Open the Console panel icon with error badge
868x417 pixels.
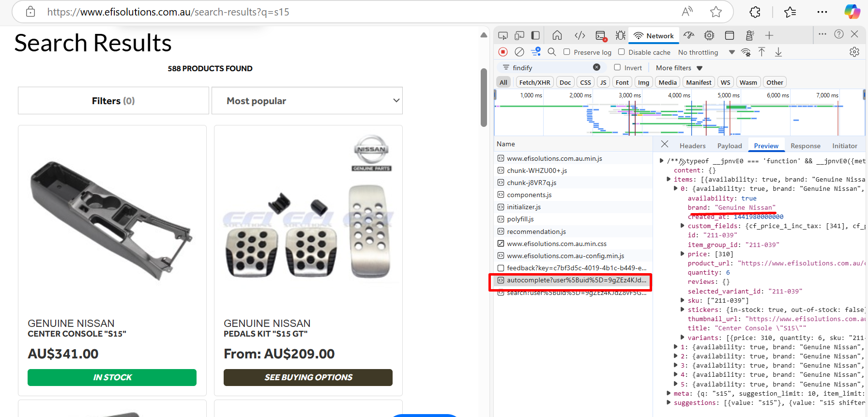click(x=601, y=36)
